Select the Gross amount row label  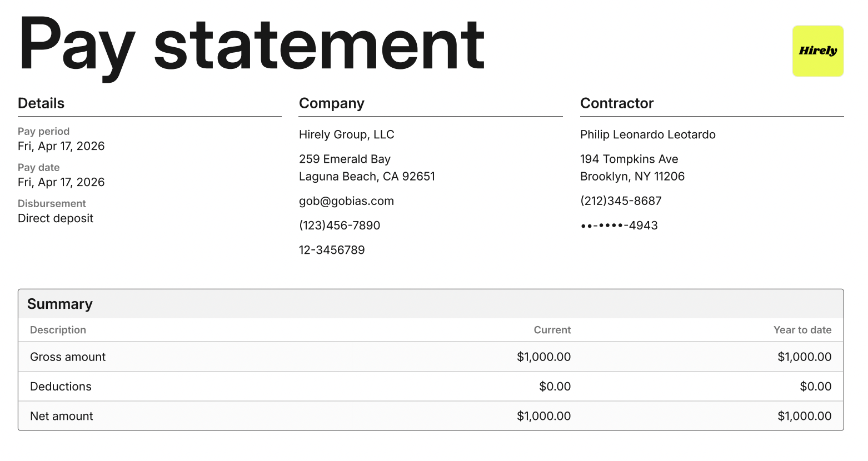coord(68,357)
